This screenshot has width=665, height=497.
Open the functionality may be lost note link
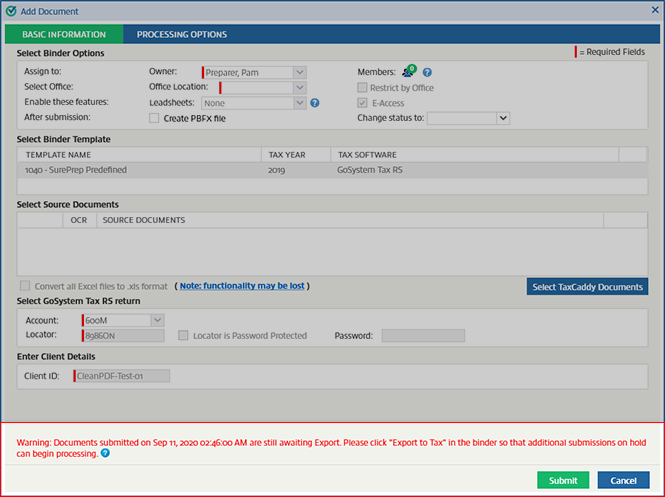[x=242, y=286]
